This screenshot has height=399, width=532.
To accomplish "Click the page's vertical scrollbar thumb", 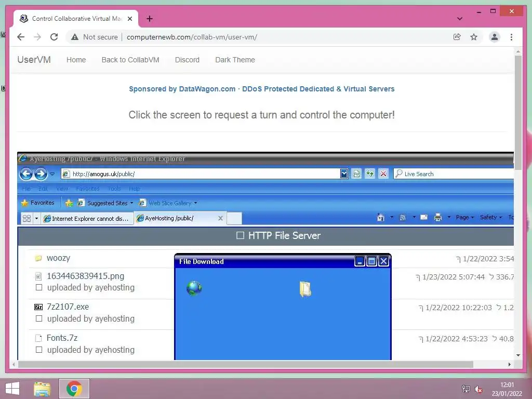I will (x=518, y=113).
